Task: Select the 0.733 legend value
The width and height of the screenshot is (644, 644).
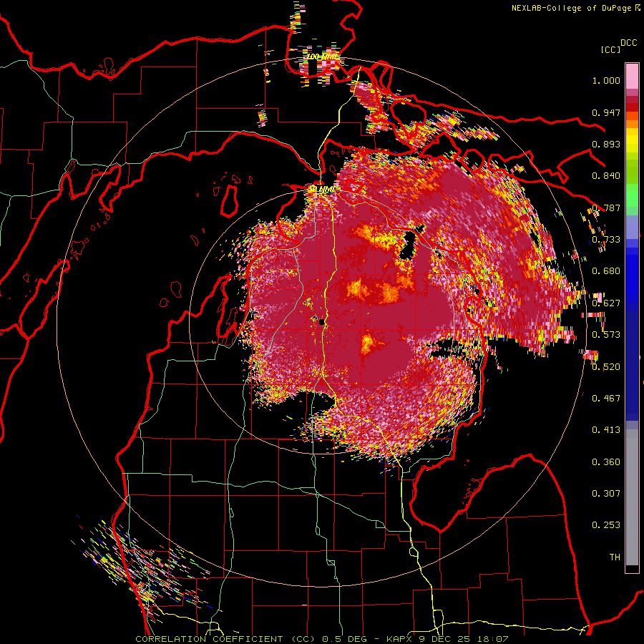Action: [606, 240]
